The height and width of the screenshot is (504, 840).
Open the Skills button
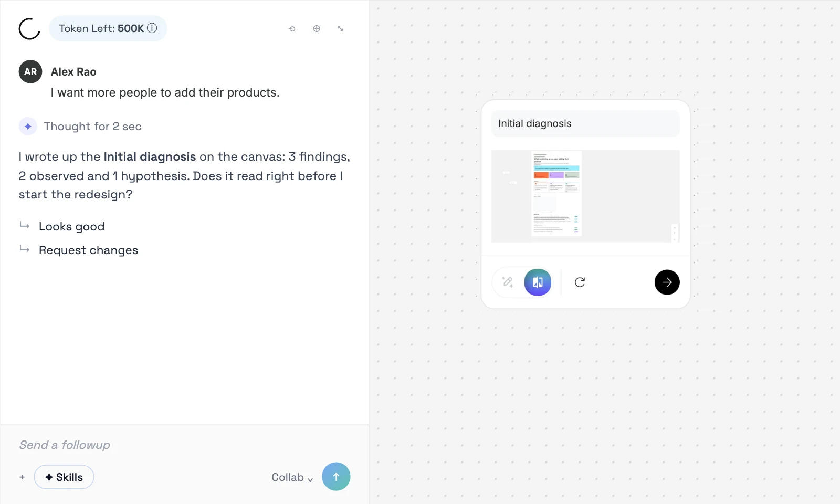(x=64, y=477)
